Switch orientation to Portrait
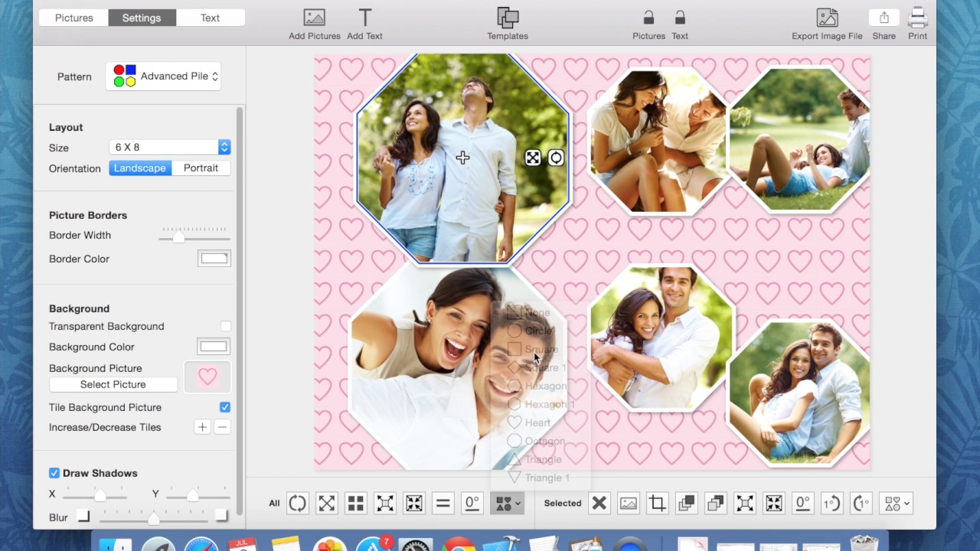This screenshot has width=980, height=551. (x=201, y=168)
